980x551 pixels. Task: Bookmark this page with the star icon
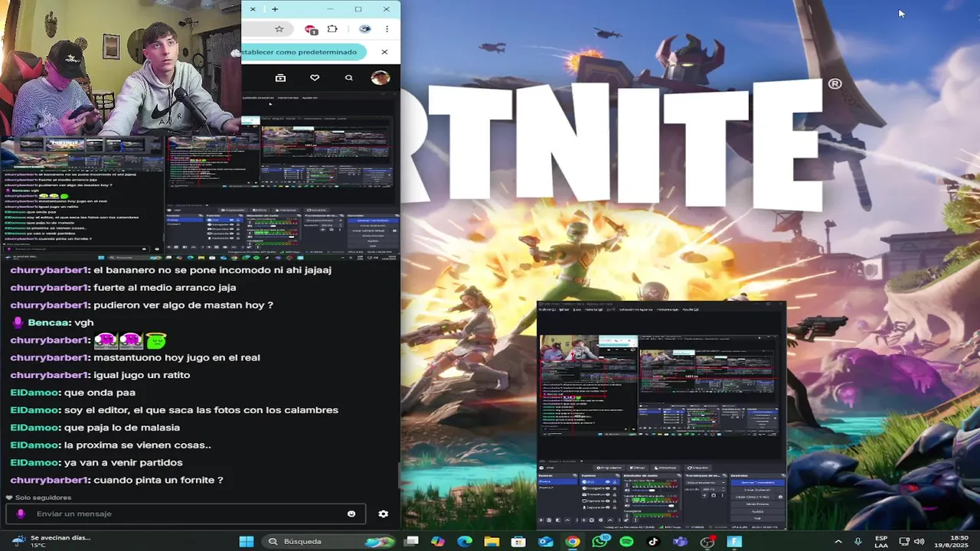point(279,29)
